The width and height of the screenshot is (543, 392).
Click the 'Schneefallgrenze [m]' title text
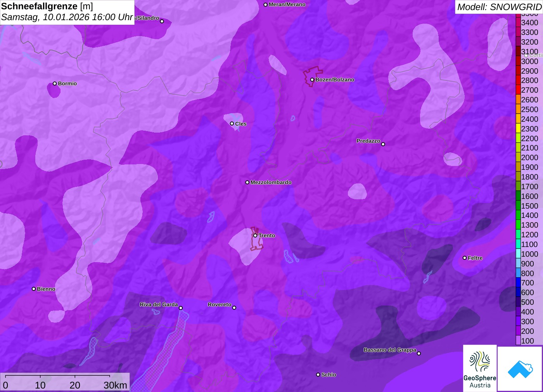click(47, 6)
